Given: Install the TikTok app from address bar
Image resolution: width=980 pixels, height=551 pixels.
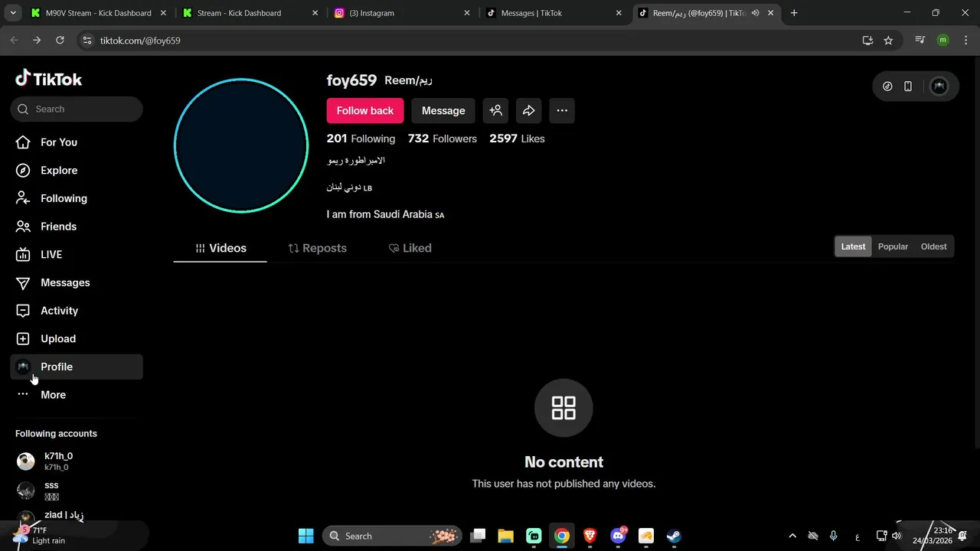Looking at the screenshot, I should click(867, 41).
